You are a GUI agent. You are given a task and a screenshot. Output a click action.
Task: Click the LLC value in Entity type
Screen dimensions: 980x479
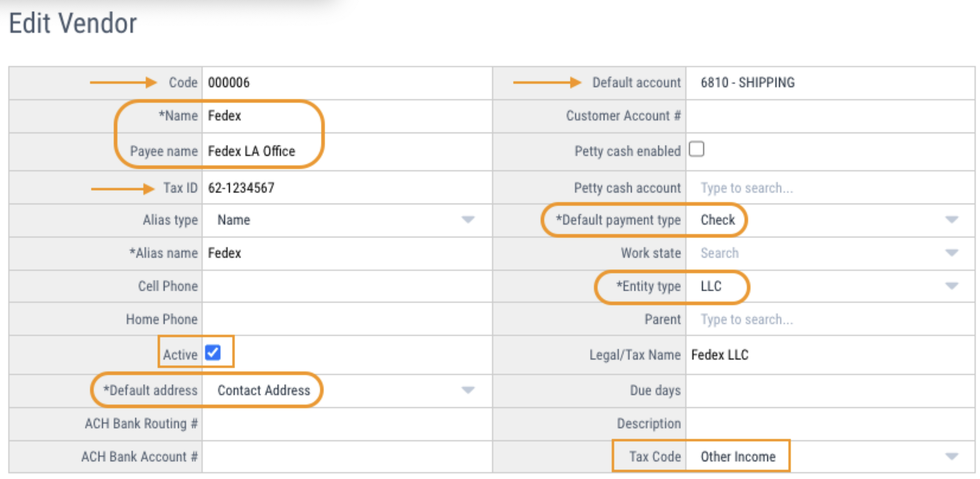(x=711, y=286)
